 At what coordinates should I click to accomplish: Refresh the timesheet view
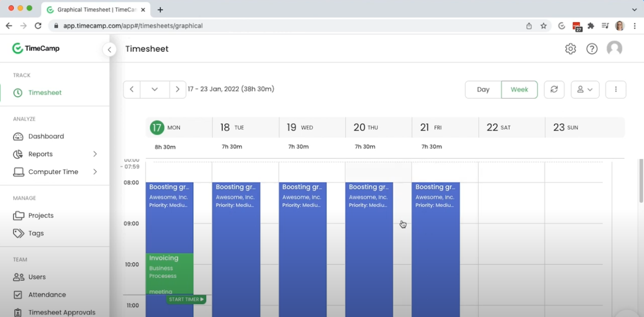click(x=554, y=89)
